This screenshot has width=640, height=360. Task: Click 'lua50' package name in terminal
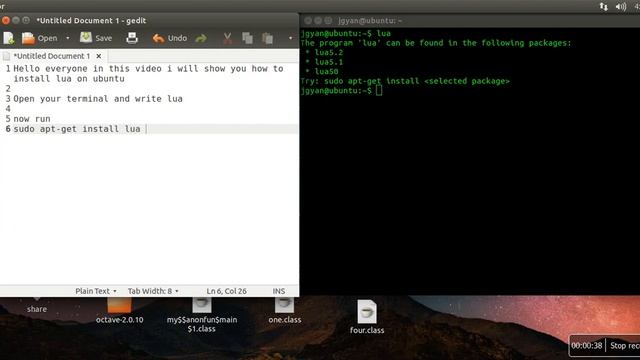(x=327, y=71)
